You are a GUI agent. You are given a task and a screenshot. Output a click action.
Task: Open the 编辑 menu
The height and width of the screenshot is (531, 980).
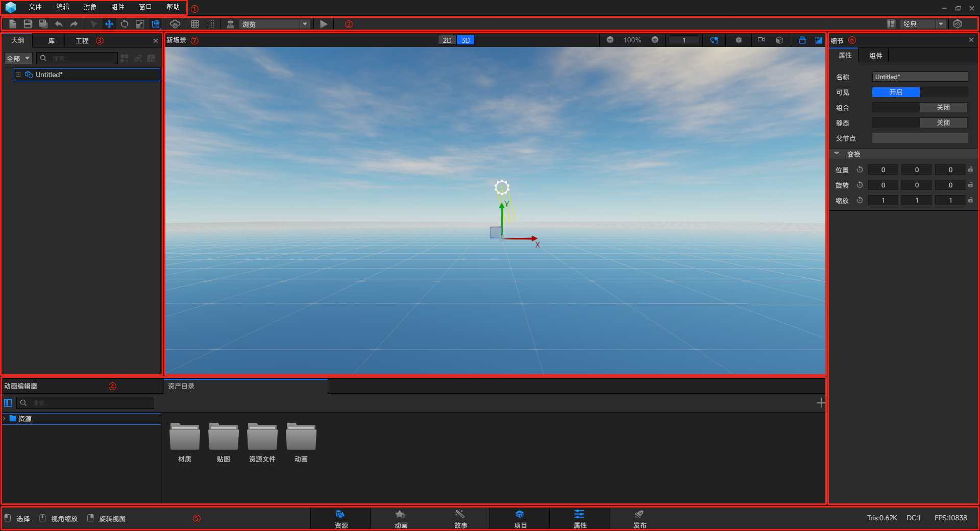[x=63, y=7]
